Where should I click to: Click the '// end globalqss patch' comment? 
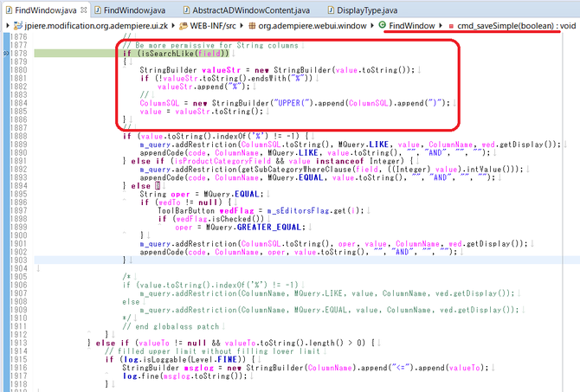[171, 326]
